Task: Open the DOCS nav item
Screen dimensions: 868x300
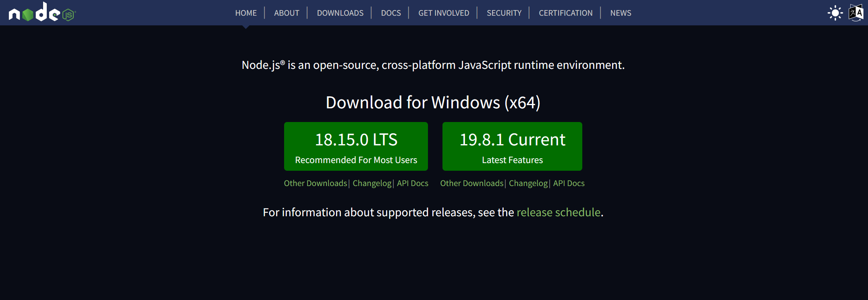Action: coord(391,13)
